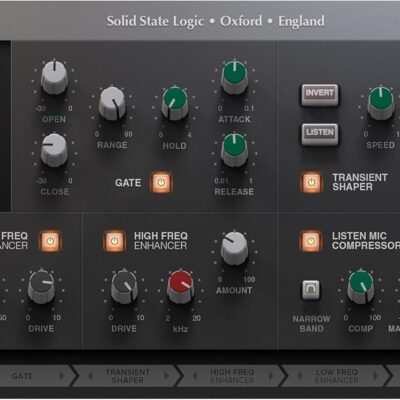400x400 pixels.
Task: Click the gate RANGE knob
Action: (112, 103)
